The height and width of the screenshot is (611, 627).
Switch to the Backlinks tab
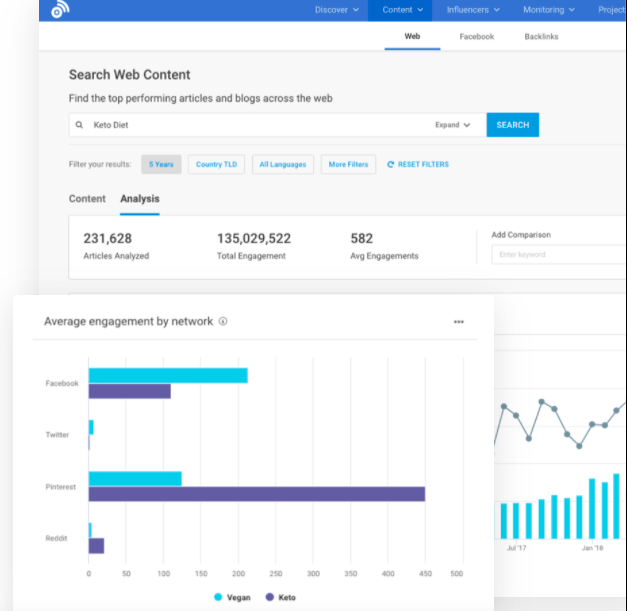[541, 37]
